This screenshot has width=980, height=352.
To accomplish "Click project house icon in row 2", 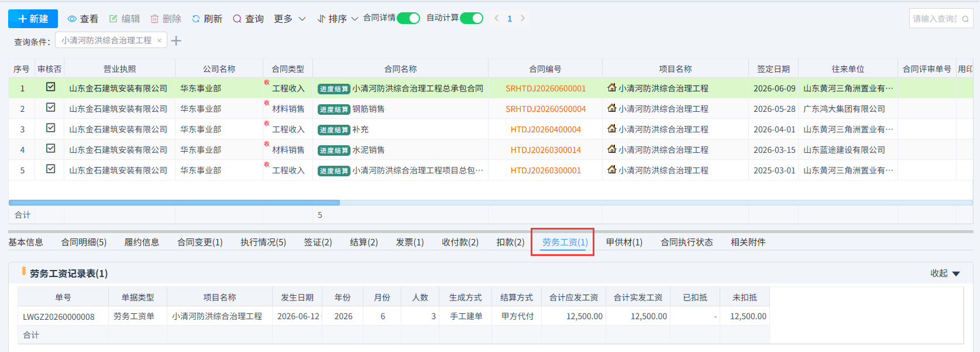I will point(612,108).
